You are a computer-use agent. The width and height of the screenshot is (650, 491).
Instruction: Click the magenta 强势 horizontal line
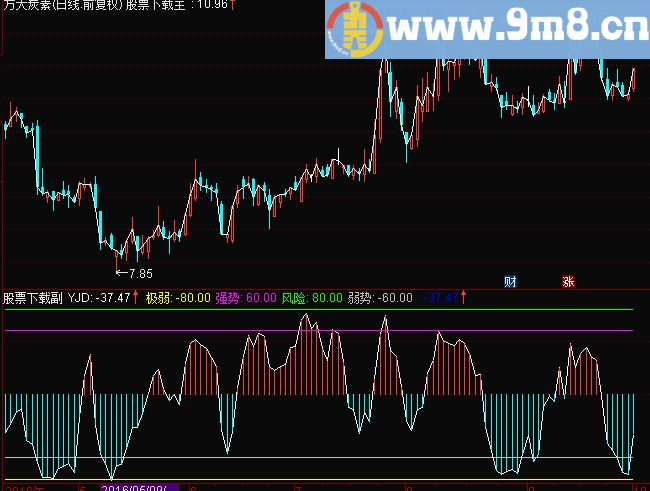[x=319, y=331]
